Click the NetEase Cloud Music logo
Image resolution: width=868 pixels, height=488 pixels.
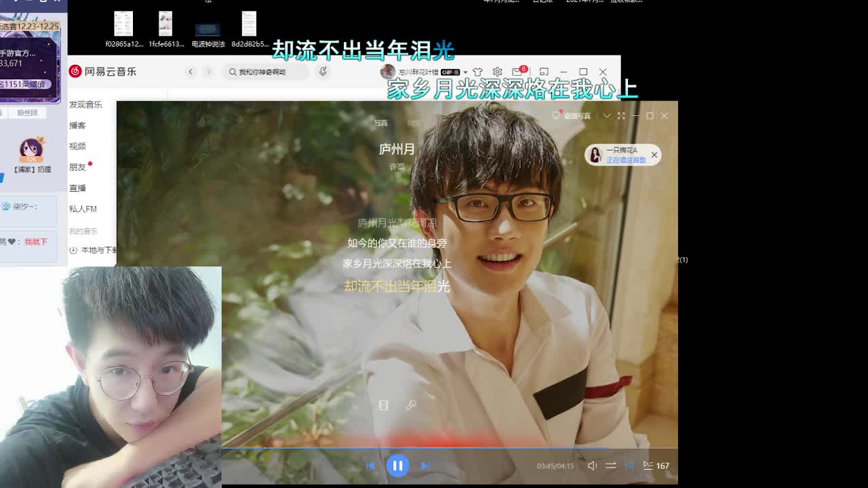102,71
